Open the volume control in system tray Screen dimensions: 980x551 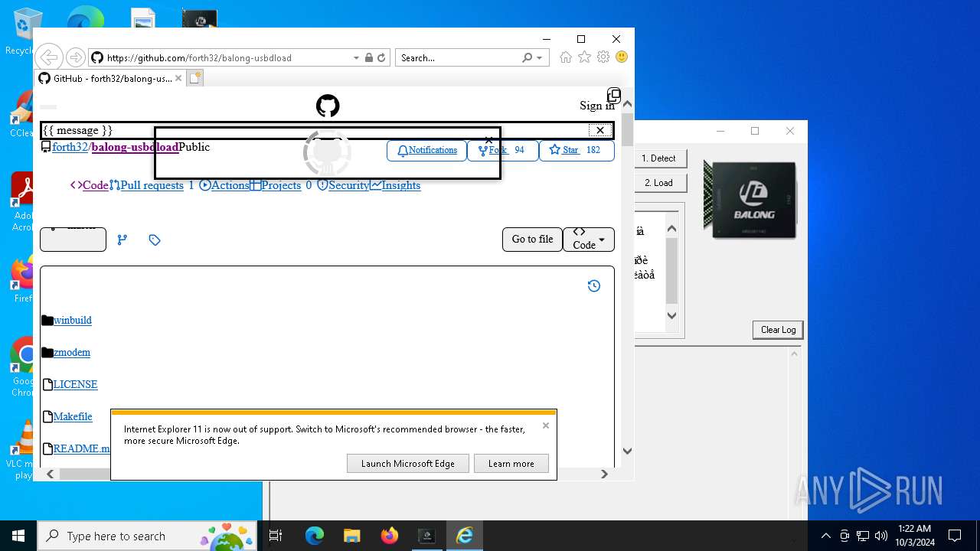[x=881, y=536]
